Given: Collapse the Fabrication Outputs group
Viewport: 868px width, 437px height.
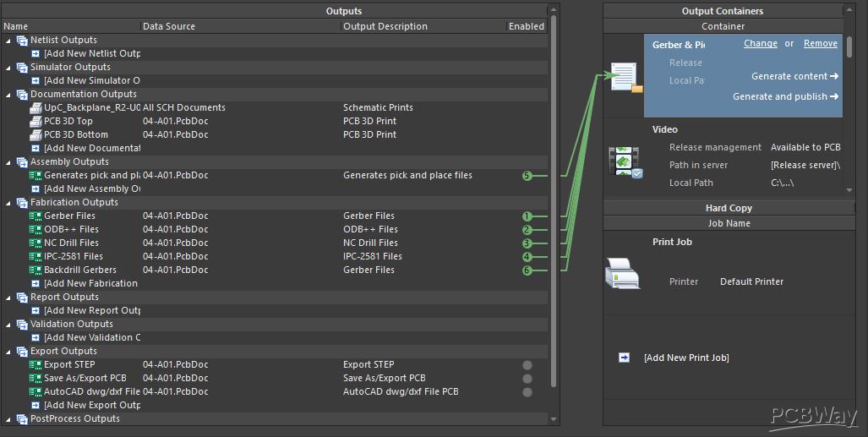Looking at the screenshot, I should click(8, 203).
